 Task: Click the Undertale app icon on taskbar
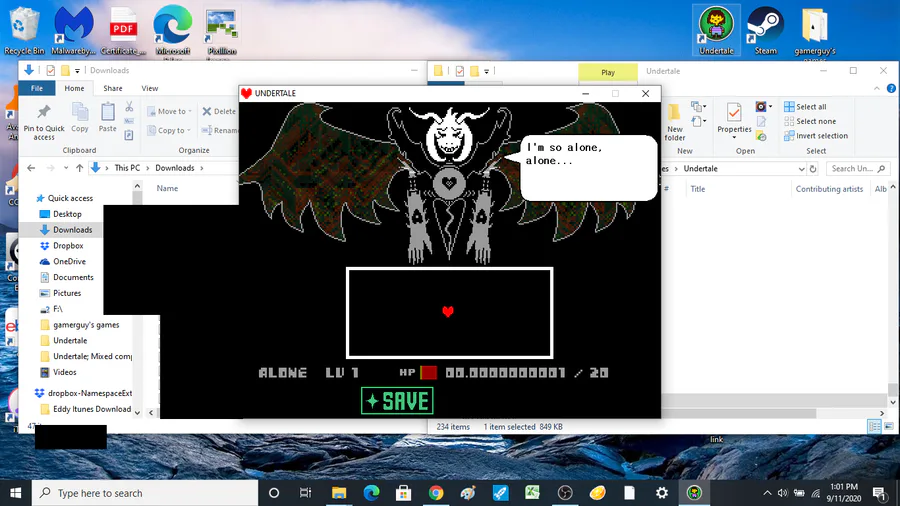(695, 493)
